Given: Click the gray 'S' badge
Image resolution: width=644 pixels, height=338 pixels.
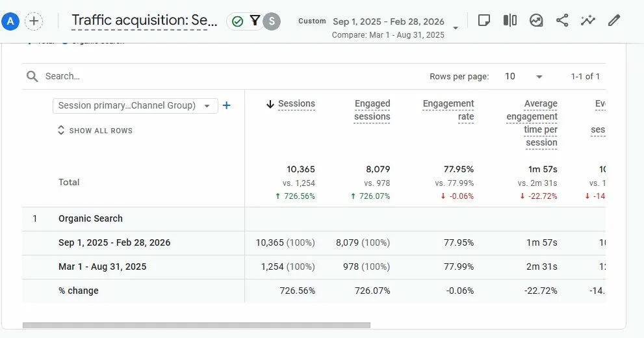Looking at the screenshot, I should 272,21.
